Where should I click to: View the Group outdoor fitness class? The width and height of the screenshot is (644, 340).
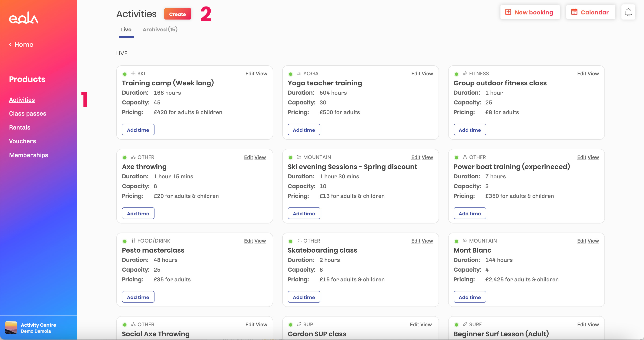[x=593, y=73]
